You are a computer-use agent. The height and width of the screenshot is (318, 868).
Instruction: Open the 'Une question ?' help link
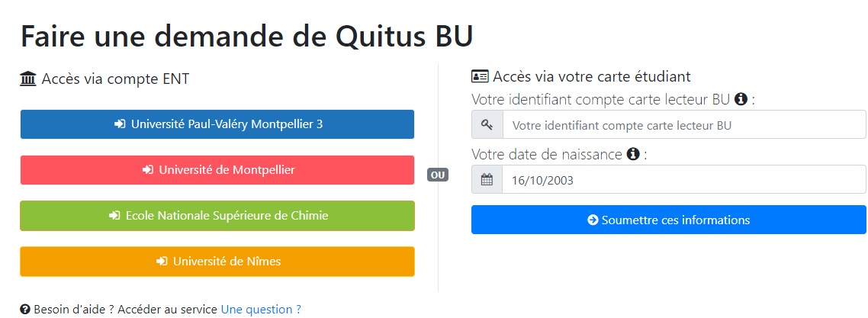261,309
